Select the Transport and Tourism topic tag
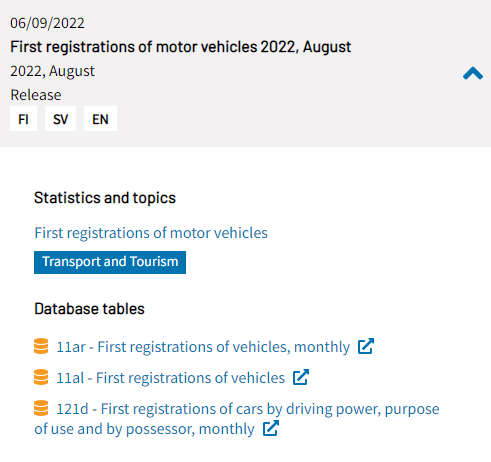Image resolution: width=491 pixels, height=462 pixels. (x=110, y=262)
